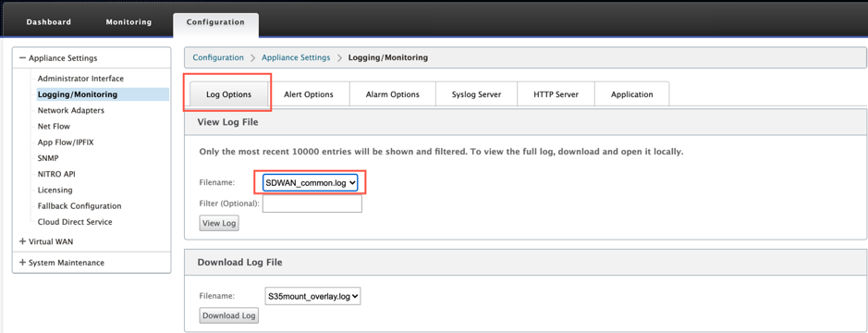This screenshot has height=333, width=868.
Task: Switch to the Syslog Server tab
Action: coord(477,94)
